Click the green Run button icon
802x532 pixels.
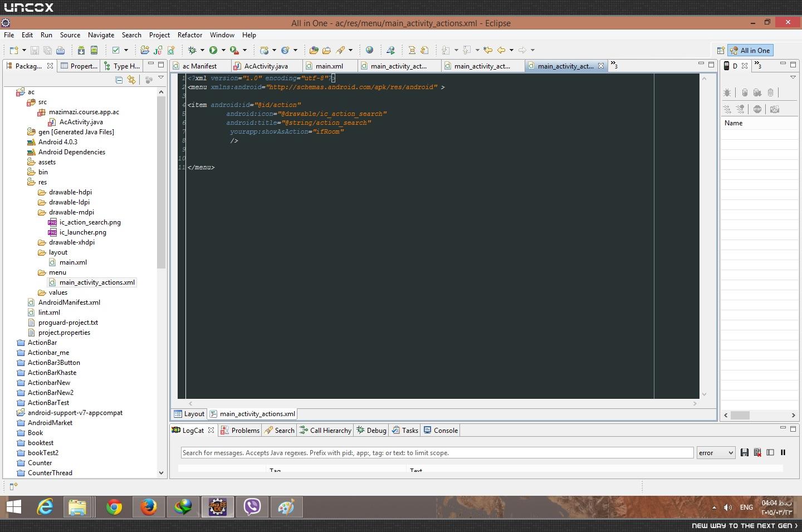click(213, 50)
